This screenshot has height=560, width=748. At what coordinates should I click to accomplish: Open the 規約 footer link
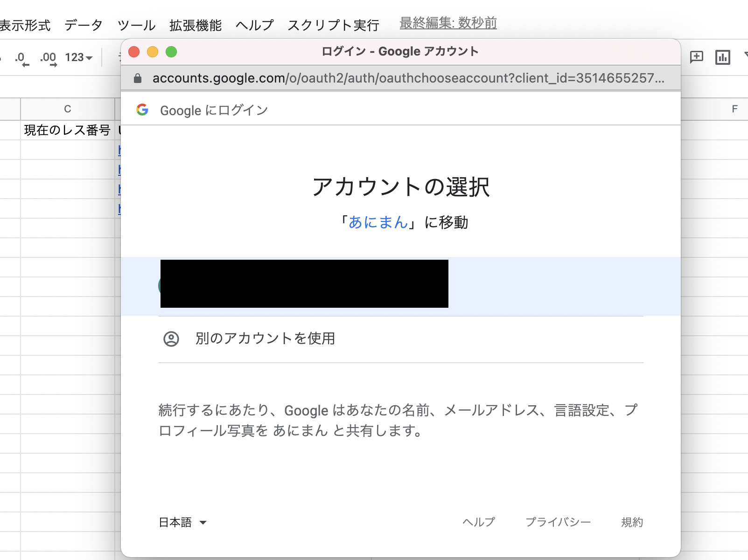(x=632, y=522)
